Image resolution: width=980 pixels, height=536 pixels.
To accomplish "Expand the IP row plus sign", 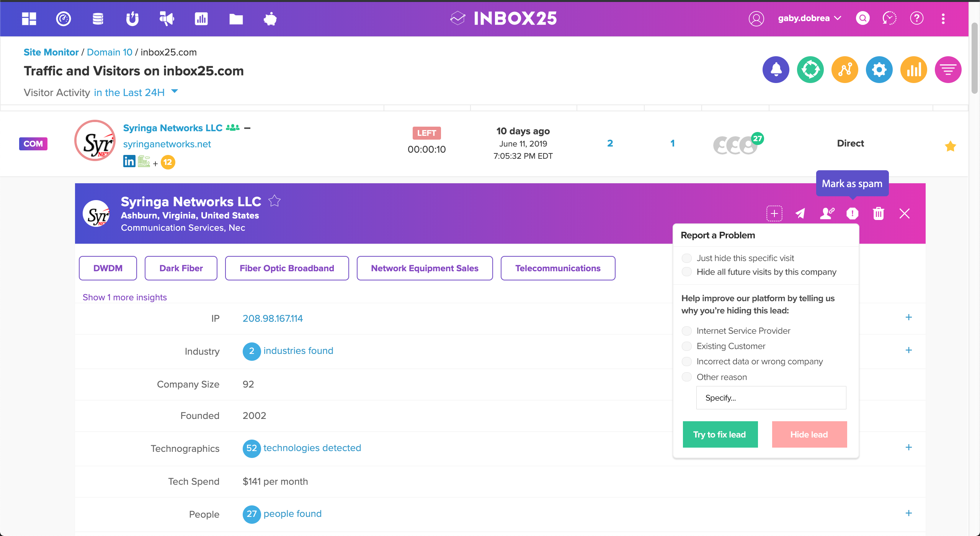I will [909, 317].
